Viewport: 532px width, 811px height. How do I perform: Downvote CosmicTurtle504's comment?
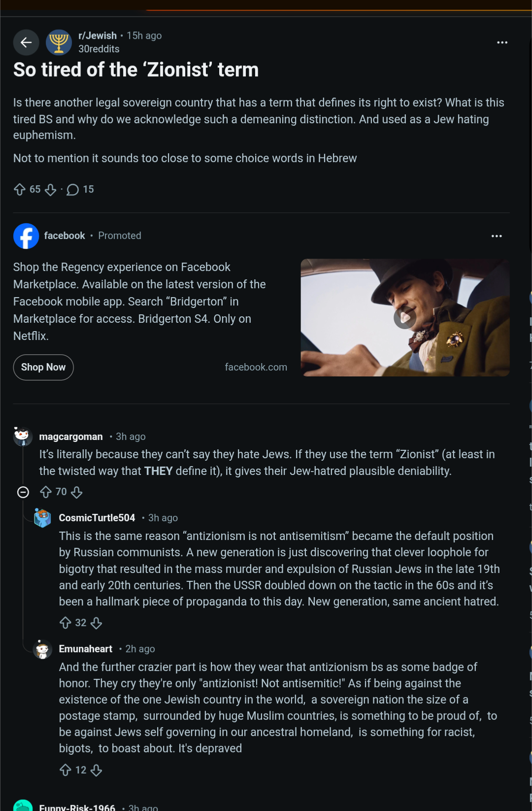point(97,623)
